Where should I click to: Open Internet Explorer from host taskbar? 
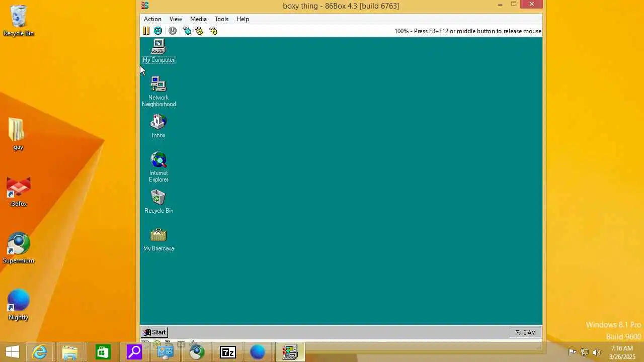pos(40,352)
